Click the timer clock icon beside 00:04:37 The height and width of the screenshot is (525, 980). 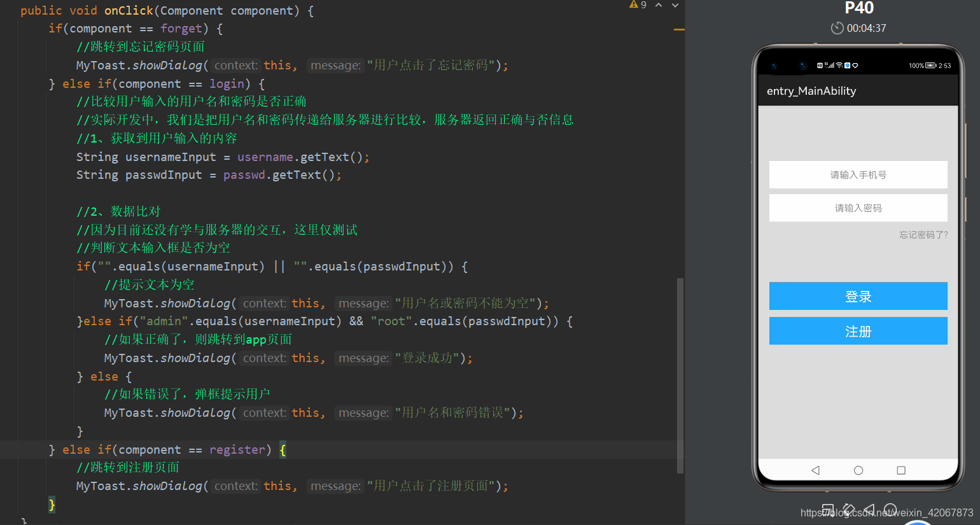click(x=837, y=28)
